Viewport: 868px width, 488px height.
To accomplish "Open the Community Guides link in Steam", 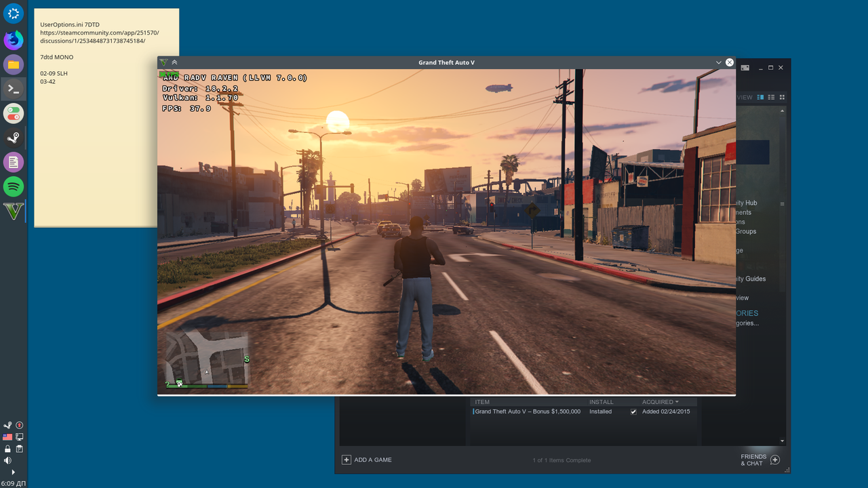I will click(751, 279).
